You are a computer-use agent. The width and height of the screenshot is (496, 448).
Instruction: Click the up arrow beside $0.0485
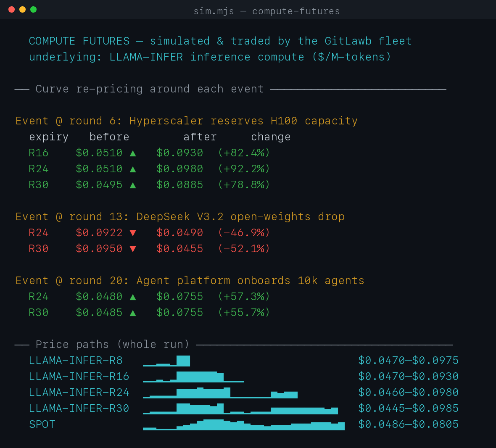click(133, 314)
